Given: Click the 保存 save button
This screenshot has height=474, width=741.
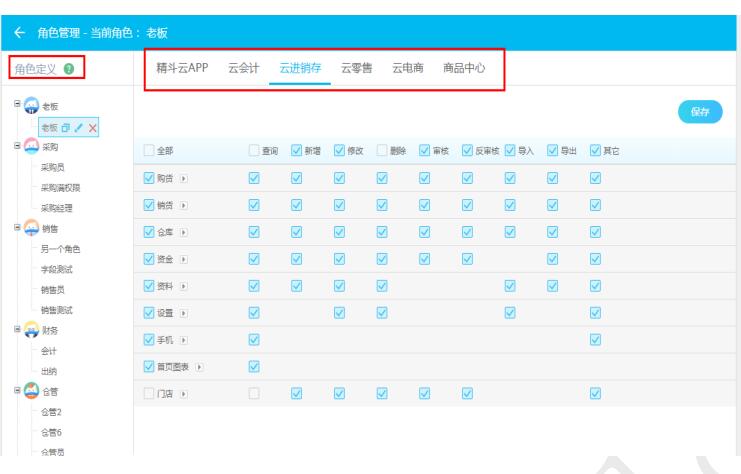Looking at the screenshot, I should (x=699, y=113).
